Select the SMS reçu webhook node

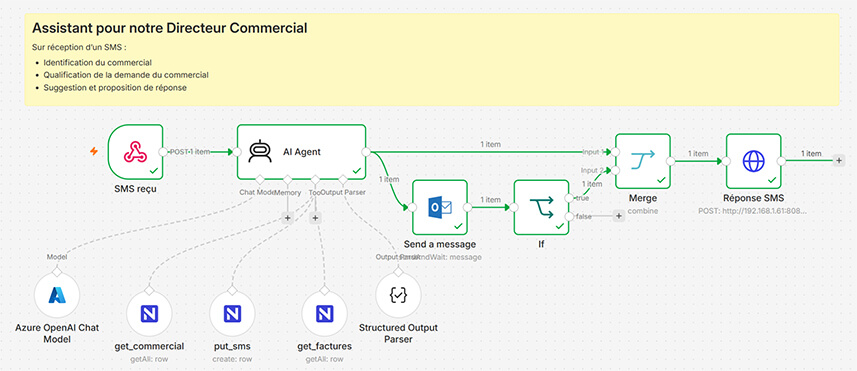136,152
